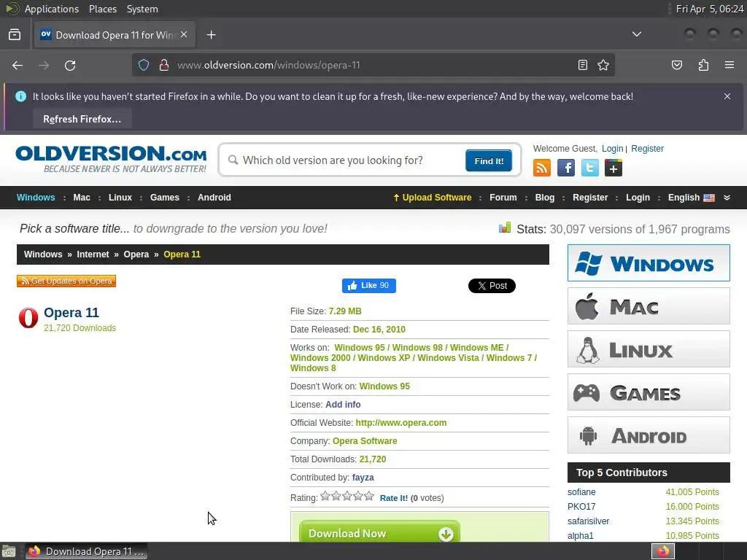This screenshot has height=560, width=747.
Task: Select the Games nav menu item
Action: click(x=164, y=198)
